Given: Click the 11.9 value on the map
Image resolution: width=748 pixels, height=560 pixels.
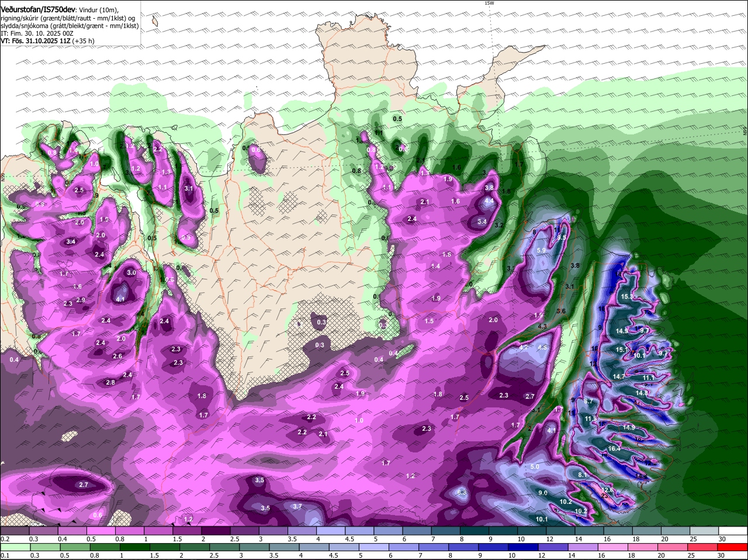Looking at the screenshot, I should pos(591,419).
